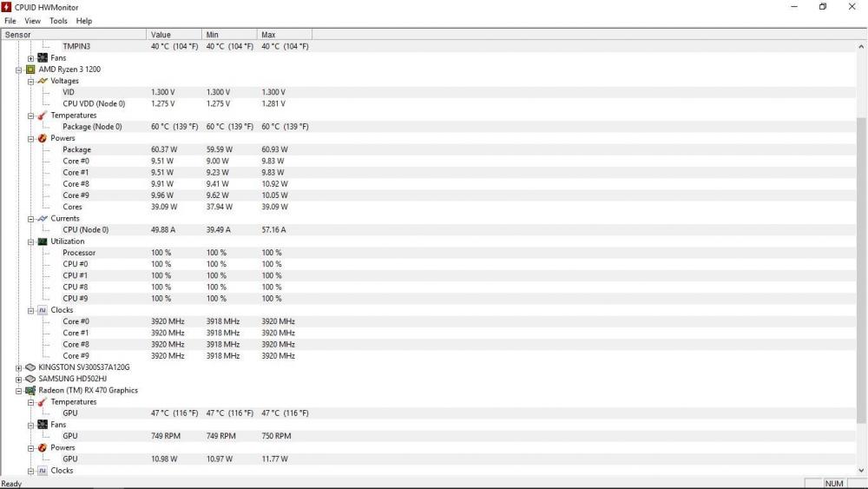Expand the SAMSUNG HD502HJ tree node
Image resolution: width=868 pixels, height=489 pixels.
[18, 379]
